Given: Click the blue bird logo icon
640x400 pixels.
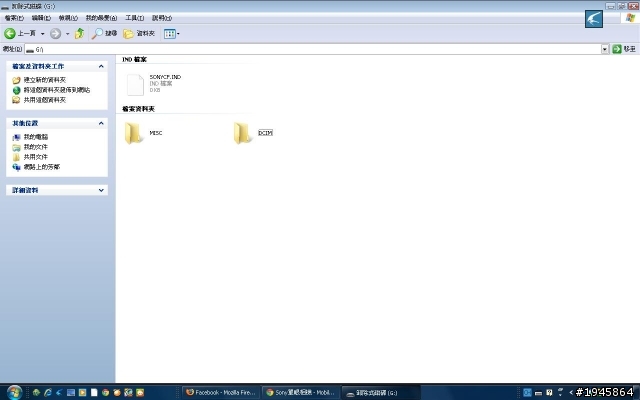Looking at the screenshot, I should pos(593,19).
